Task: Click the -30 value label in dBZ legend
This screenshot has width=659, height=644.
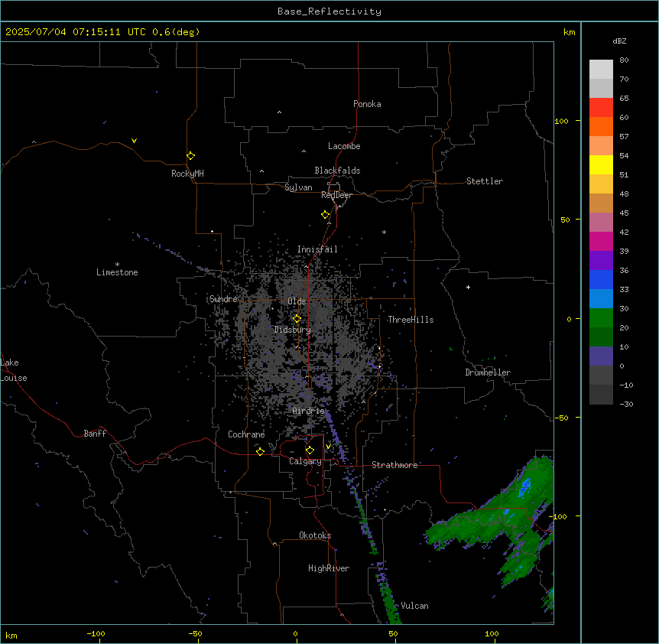Action: tap(626, 404)
